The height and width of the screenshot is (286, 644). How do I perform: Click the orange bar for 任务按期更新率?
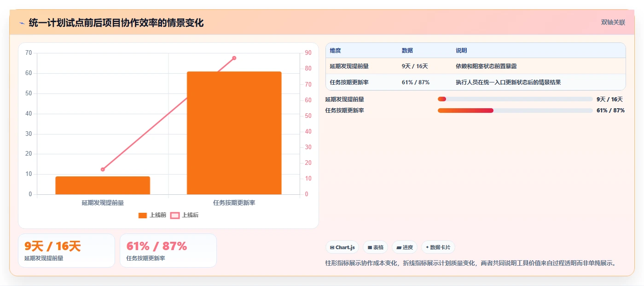click(x=234, y=133)
